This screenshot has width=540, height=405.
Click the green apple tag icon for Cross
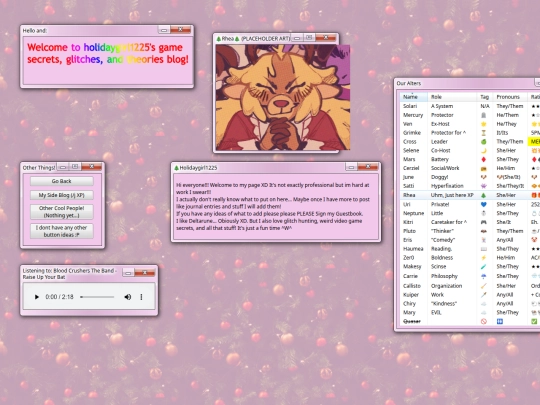click(484, 142)
